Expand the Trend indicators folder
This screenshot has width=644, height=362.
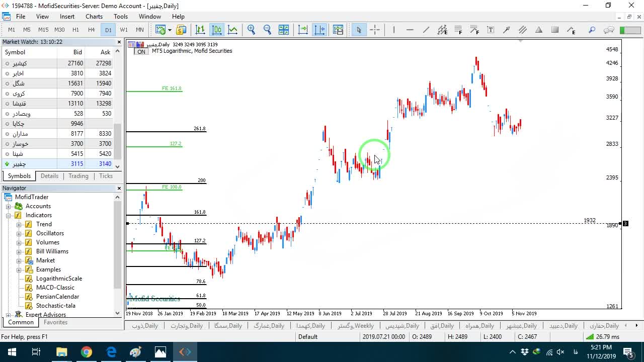click(19, 224)
